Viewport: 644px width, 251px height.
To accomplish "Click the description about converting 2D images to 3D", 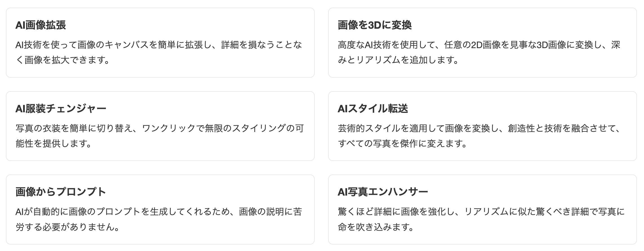I will click(479, 52).
